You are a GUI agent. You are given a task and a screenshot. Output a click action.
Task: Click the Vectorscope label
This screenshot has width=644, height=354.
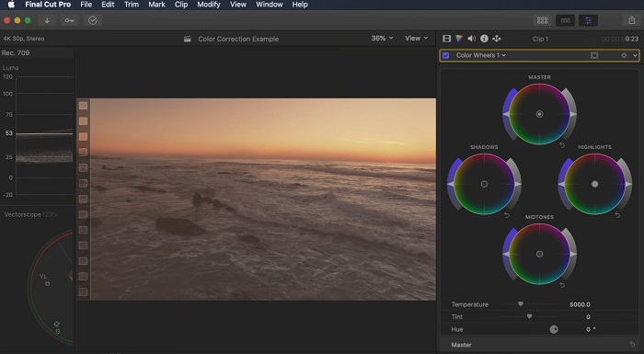[23, 214]
